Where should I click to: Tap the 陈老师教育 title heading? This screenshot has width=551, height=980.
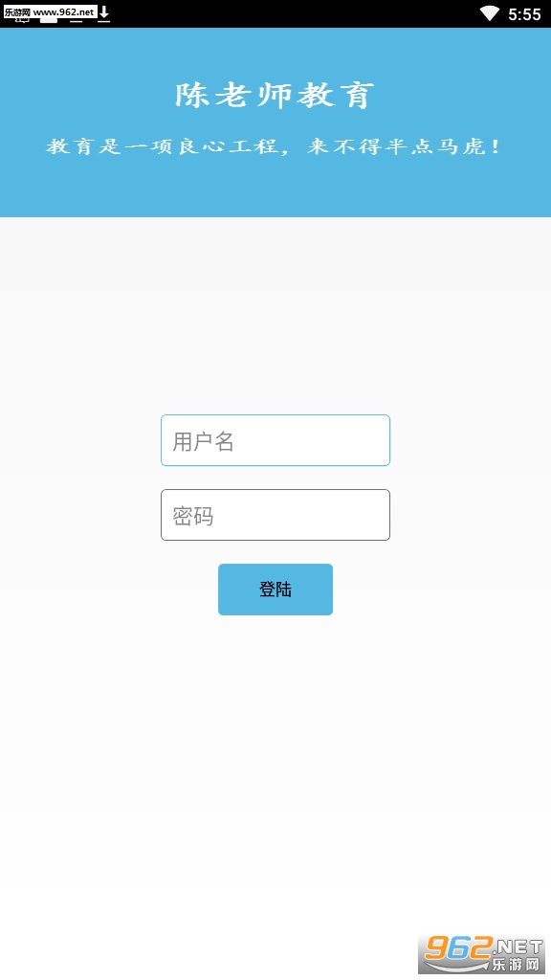pyautogui.click(x=275, y=96)
